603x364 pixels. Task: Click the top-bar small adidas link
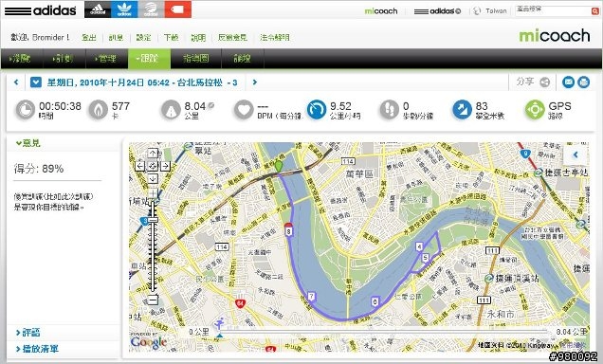click(x=437, y=11)
